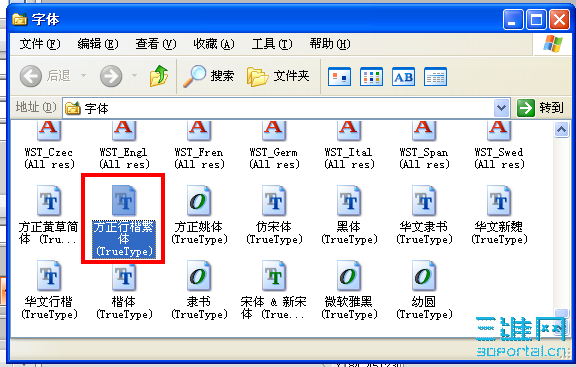Viewport: 576px width, 367px height.
Task: Show fonts by similarity (AB) view
Action: 403,76
